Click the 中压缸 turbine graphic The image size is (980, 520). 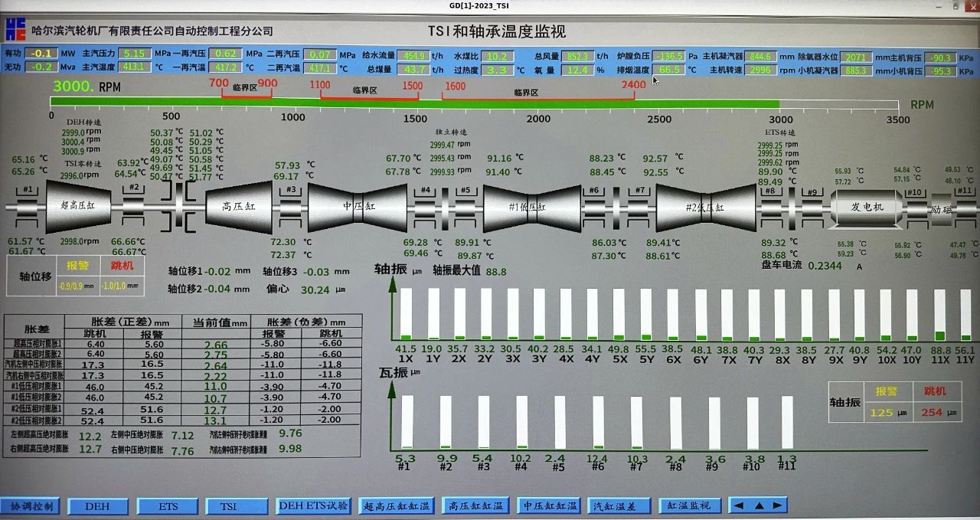click(358, 207)
